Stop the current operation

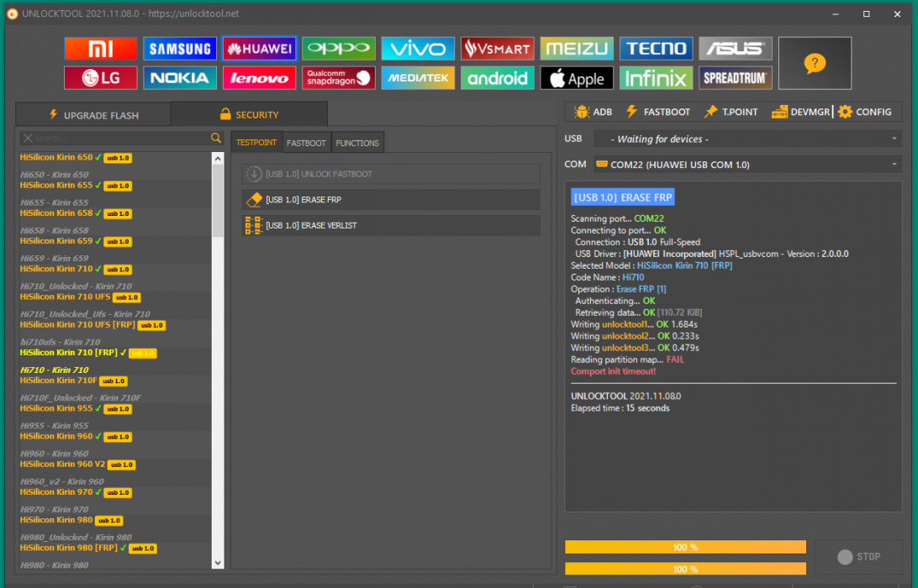[x=859, y=557]
